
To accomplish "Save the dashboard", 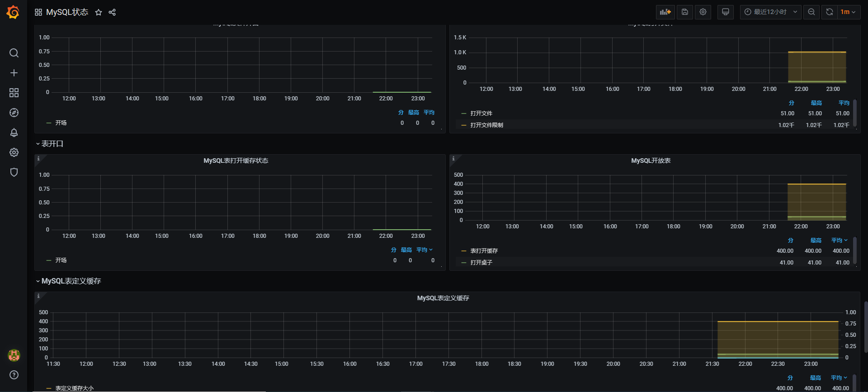I will (685, 12).
